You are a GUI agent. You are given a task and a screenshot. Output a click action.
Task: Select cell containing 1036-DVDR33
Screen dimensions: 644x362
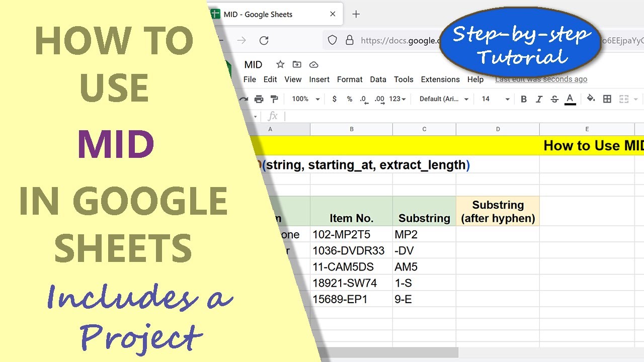(x=351, y=250)
